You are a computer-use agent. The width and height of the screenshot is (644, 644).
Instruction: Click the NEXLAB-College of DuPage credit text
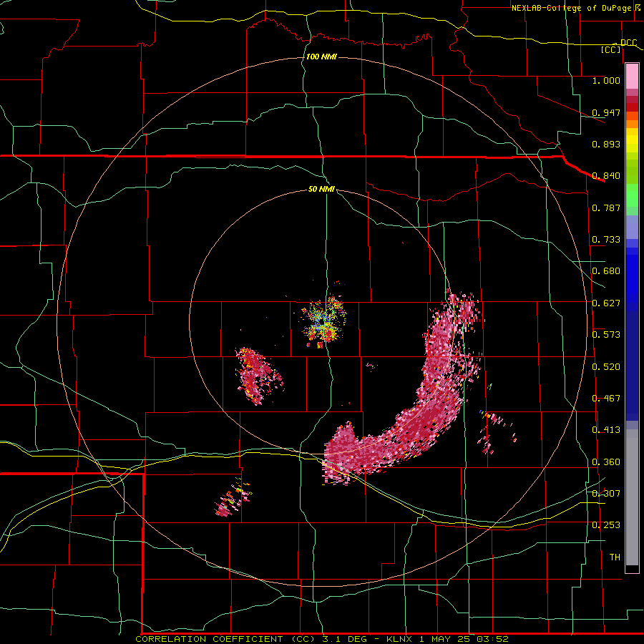click(571, 8)
